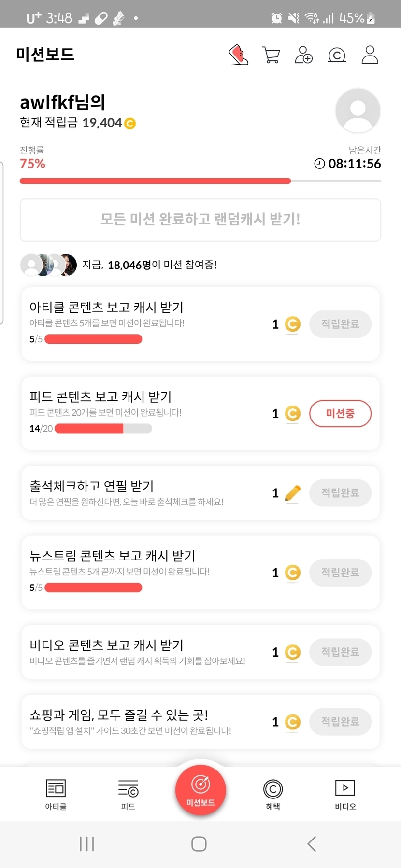Open the 출석체크하고 연필 받기 mission card
The height and width of the screenshot is (868, 401).
145,493
